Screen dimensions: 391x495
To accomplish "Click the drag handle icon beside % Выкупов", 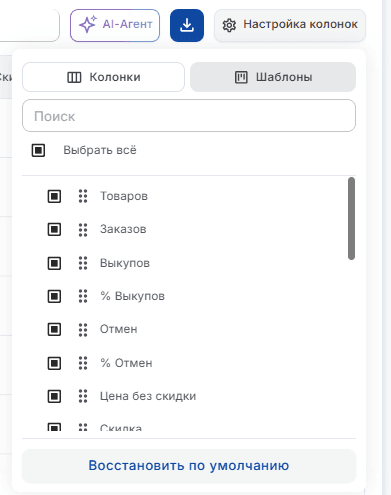I will [x=83, y=296].
